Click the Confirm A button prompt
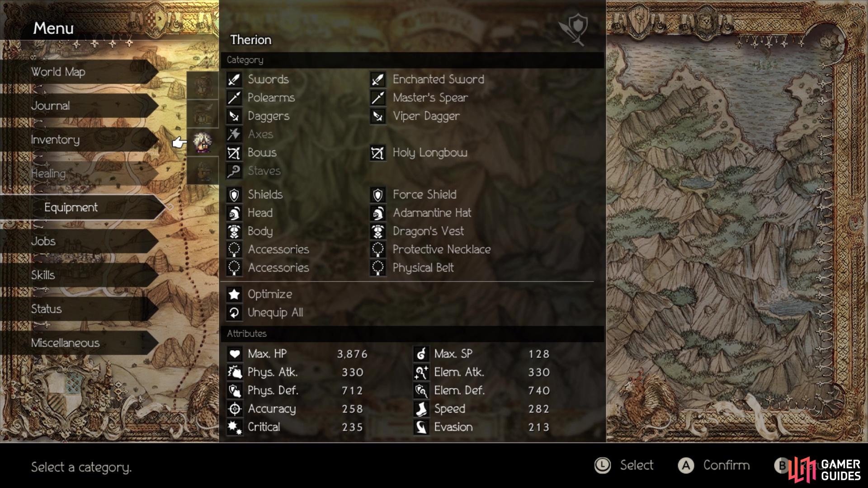 (714, 465)
